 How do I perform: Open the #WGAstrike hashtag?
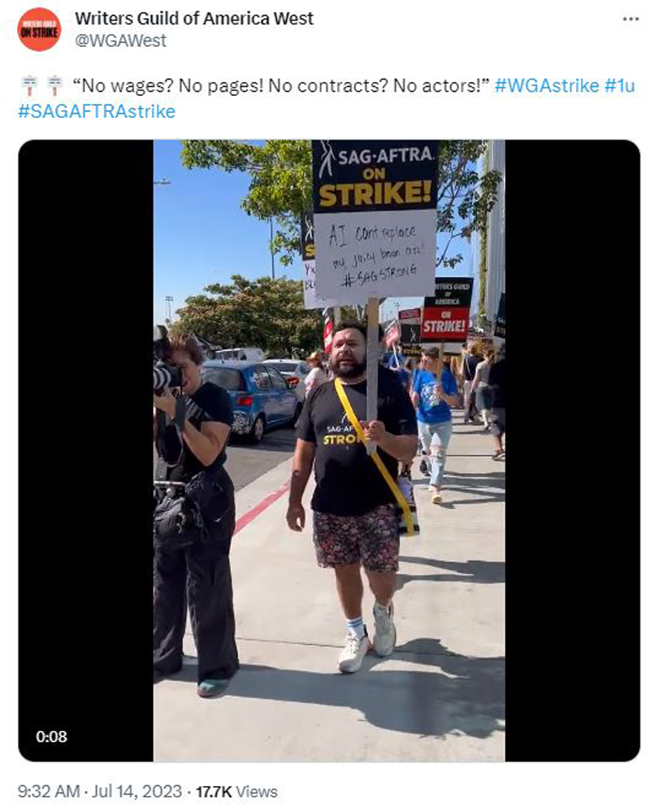click(547, 85)
